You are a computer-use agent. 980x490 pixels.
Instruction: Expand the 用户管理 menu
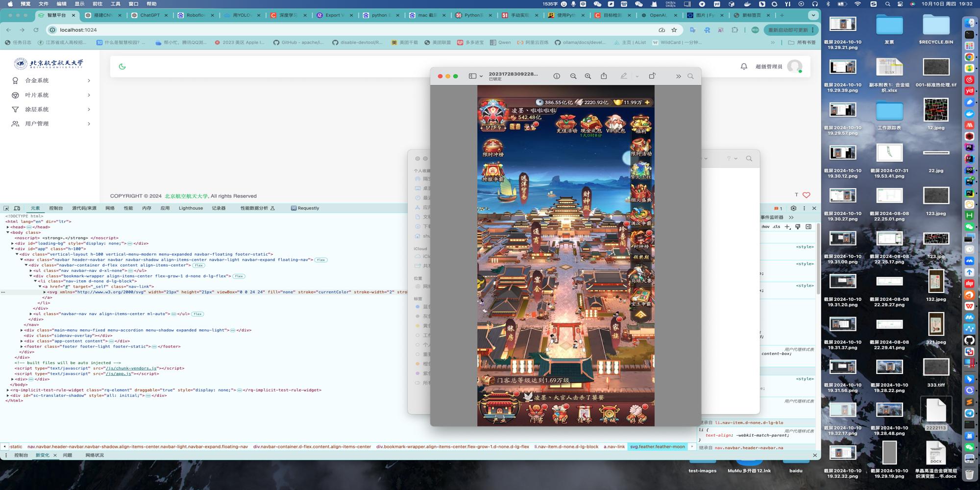pyautogui.click(x=50, y=123)
